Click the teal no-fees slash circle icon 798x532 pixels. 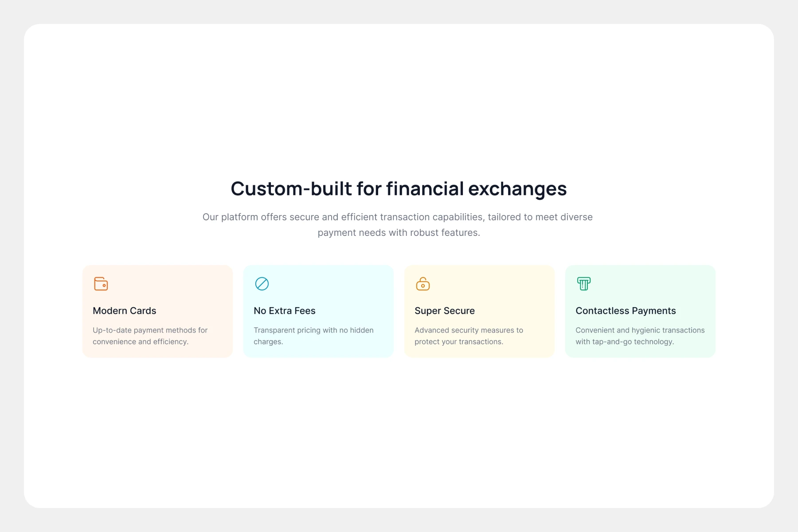click(262, 284)
